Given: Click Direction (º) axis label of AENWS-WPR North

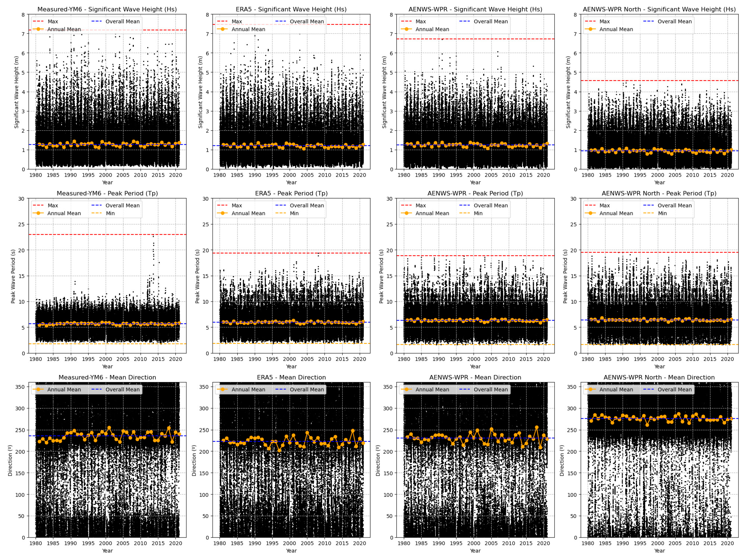Looking at the screenshot, I should pos(562,460).
